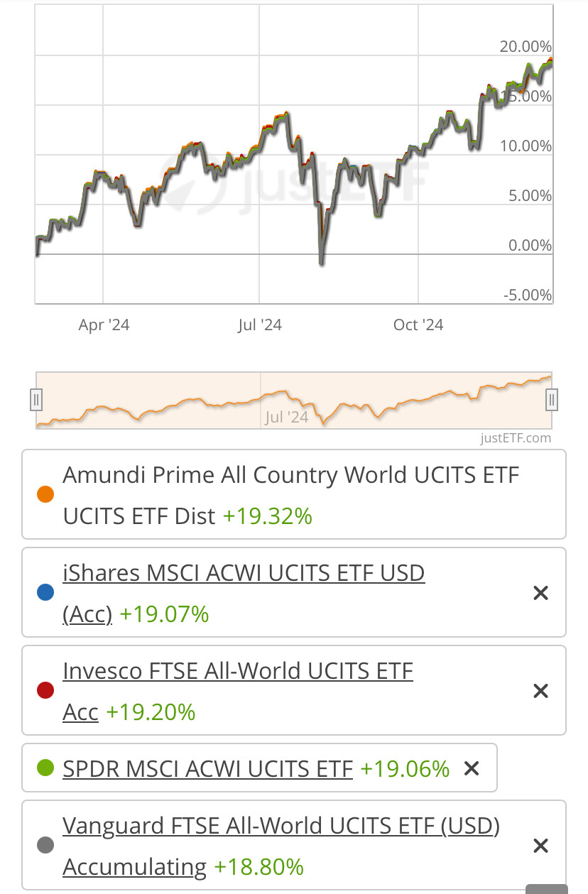Grab the right range navigator handle
The image size is (588, 894).
(x=551, y=400)
